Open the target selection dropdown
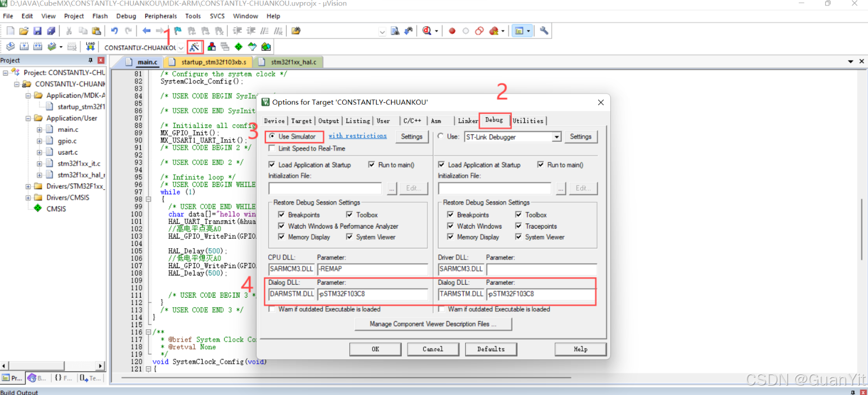 tap(181, 47)
